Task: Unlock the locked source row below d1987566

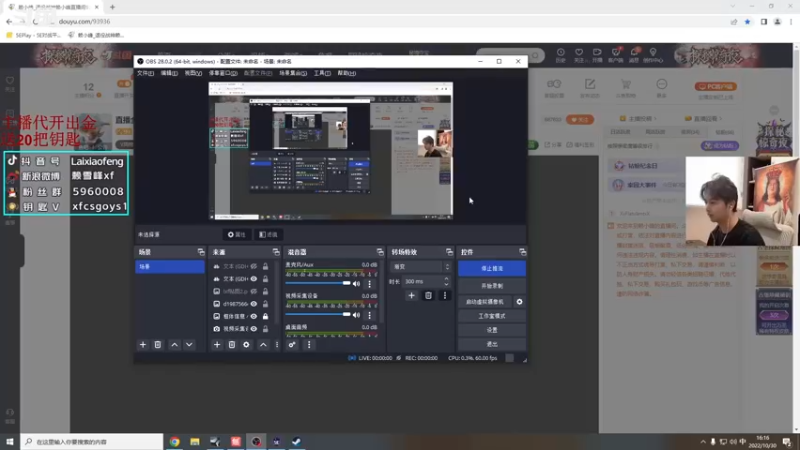Action: (265, 316)
